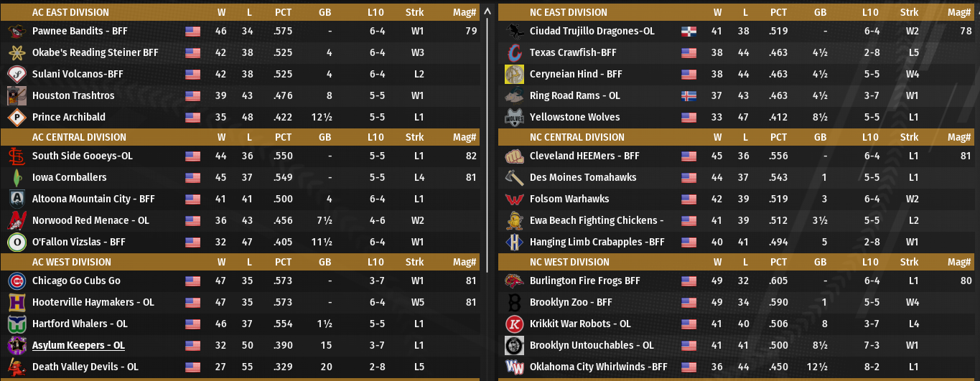Sort NC Central Division by L10 column
Image resolution: width=980 pixels, height=381 pixels.
870,137
